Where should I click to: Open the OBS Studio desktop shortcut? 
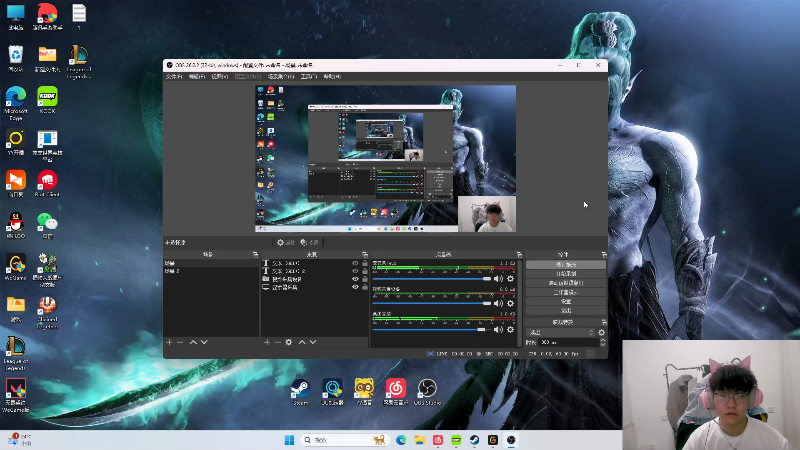pos(427,389)
